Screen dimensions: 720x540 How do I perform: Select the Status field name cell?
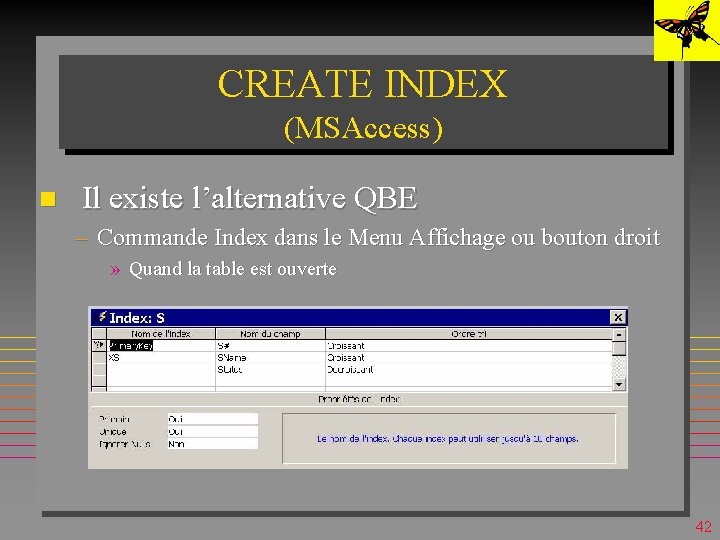pyautogui.click(x=270, y=370)
